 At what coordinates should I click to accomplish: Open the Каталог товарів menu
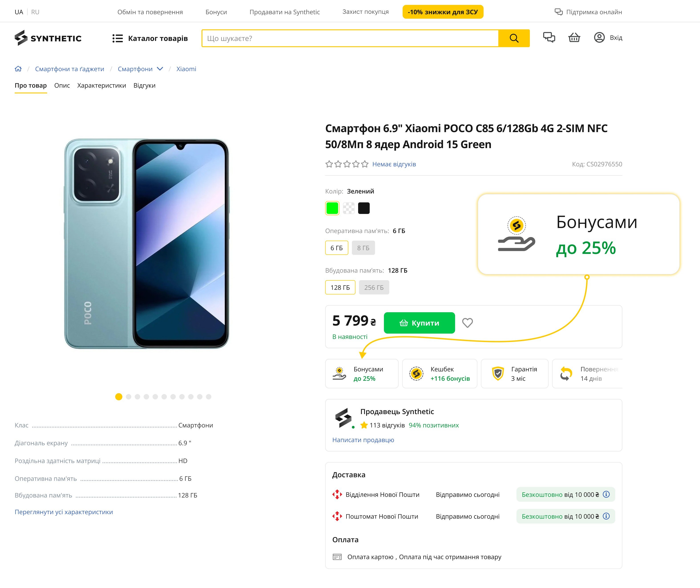pos(150,38)
